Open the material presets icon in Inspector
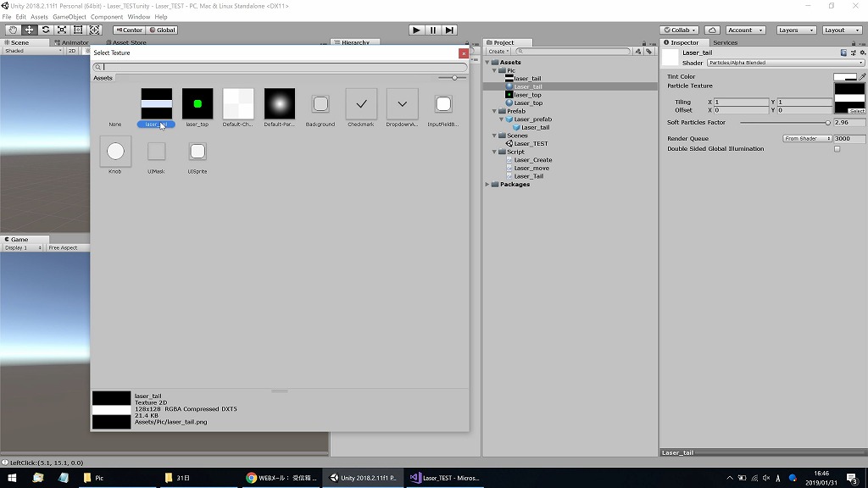This screenshot has width=868, height=488. 853,53
